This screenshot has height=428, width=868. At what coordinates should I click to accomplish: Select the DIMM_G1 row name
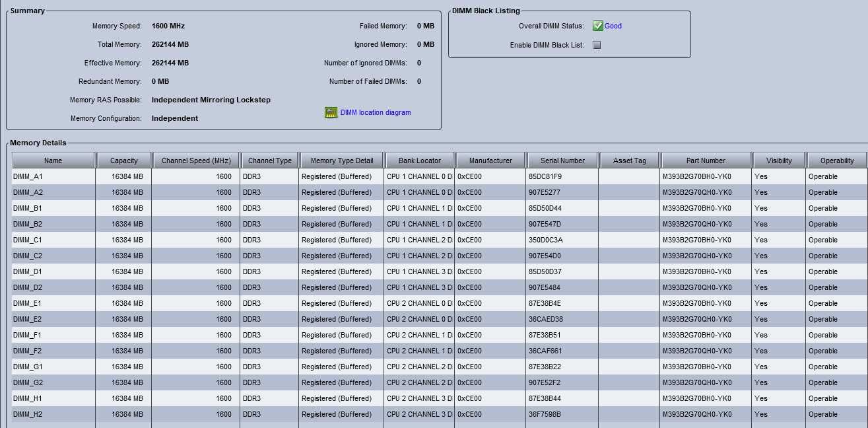pyautogui.click(x=28, y=367)
